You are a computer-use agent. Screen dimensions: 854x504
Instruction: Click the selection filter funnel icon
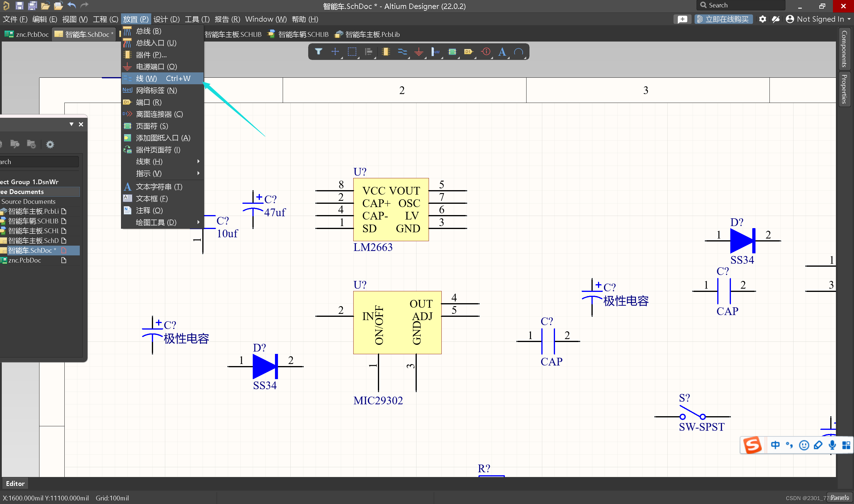tap(318, 52)
